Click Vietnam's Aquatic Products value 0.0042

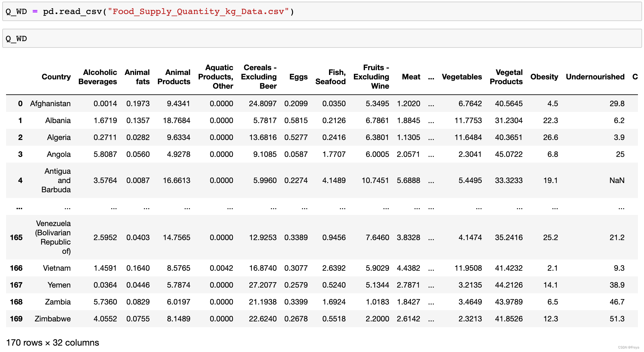[222, 268]
